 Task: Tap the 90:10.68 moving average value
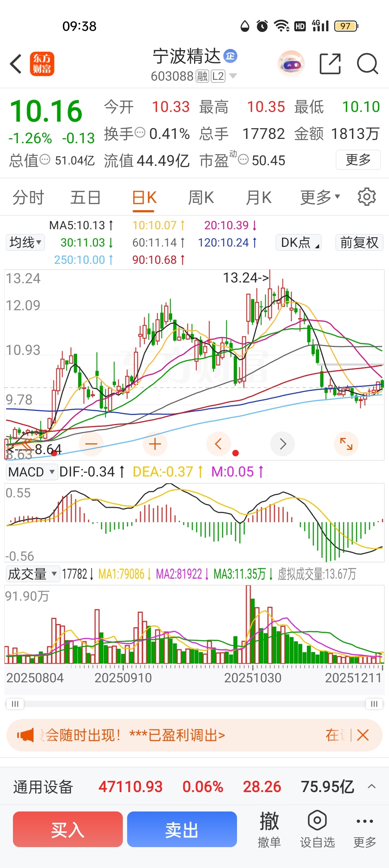point(158,260)
